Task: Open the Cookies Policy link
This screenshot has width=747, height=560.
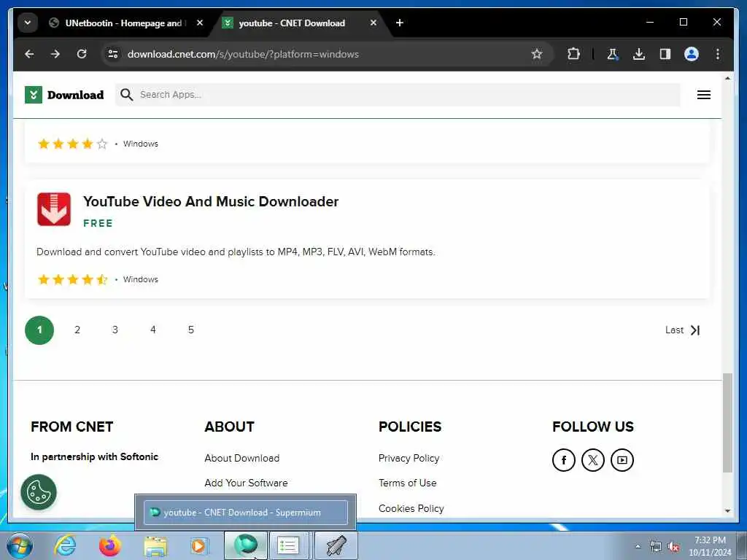Action: [411, 508]
